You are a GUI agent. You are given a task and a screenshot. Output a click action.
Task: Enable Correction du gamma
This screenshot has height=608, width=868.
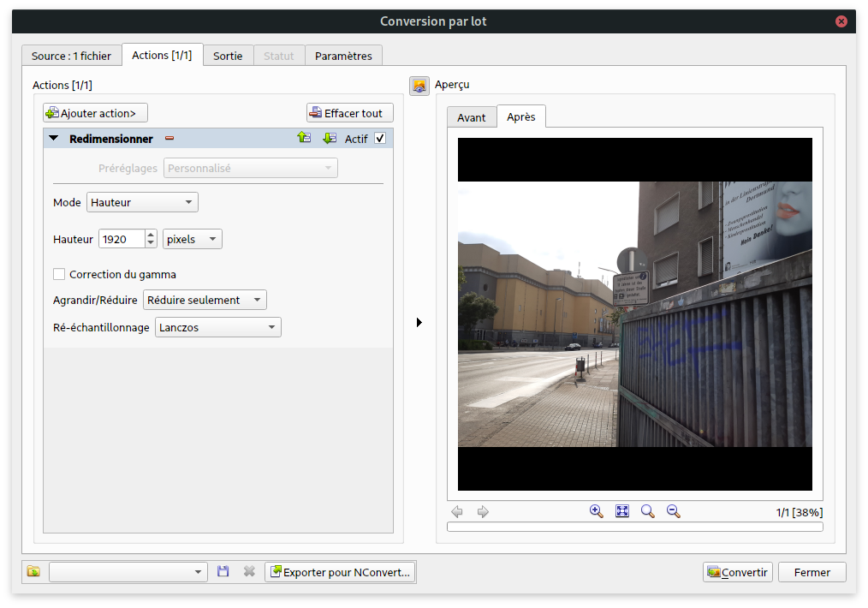59,274
